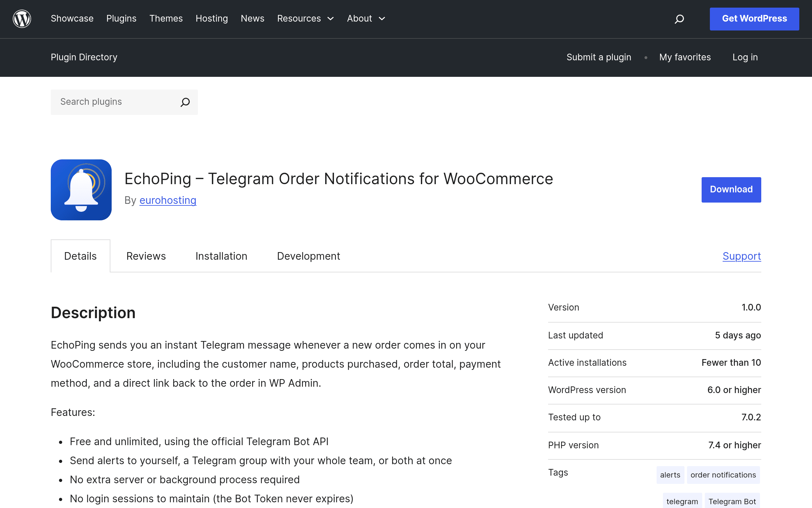This screenshot has height=508, width=812.
Task: Expand the Resources menu chevron
Action: [331, 19]
